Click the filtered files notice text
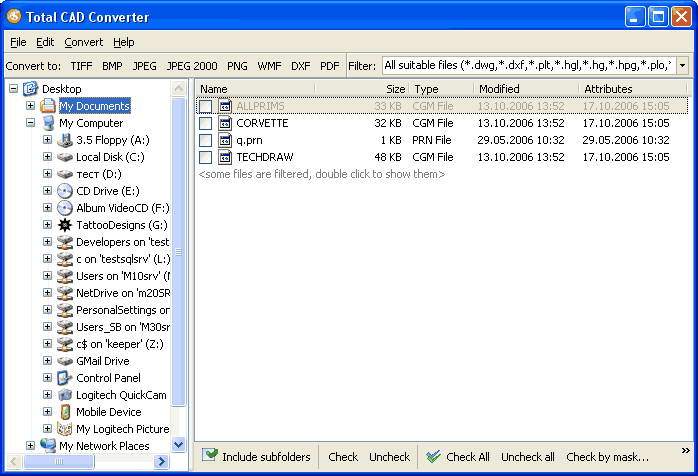The width and height of the screenshot is (698, 476). coord(321,174)
